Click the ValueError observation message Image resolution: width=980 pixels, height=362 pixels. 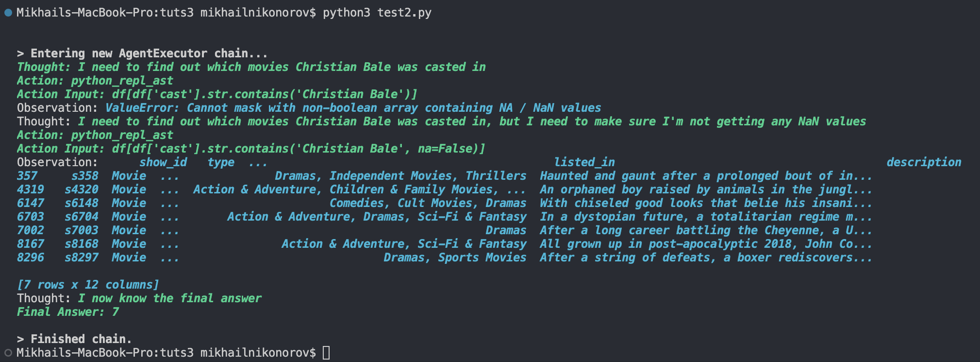(x=353, y=108)
